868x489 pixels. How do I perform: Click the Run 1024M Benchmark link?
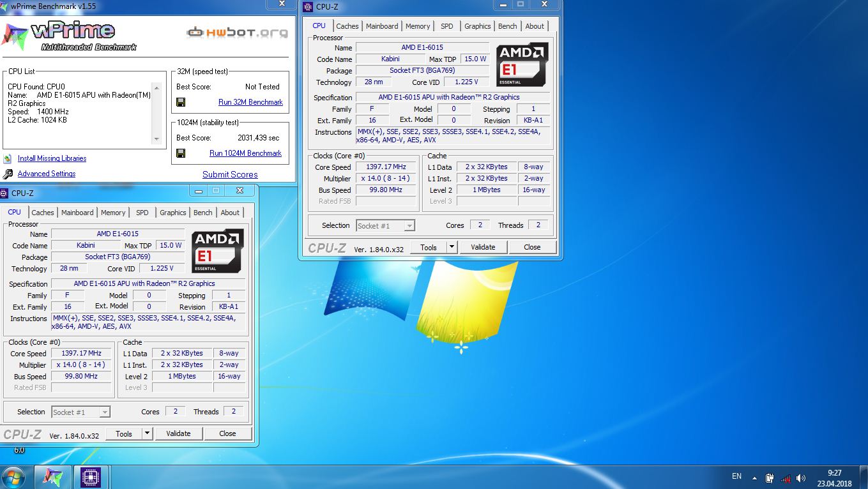(245, 153)
